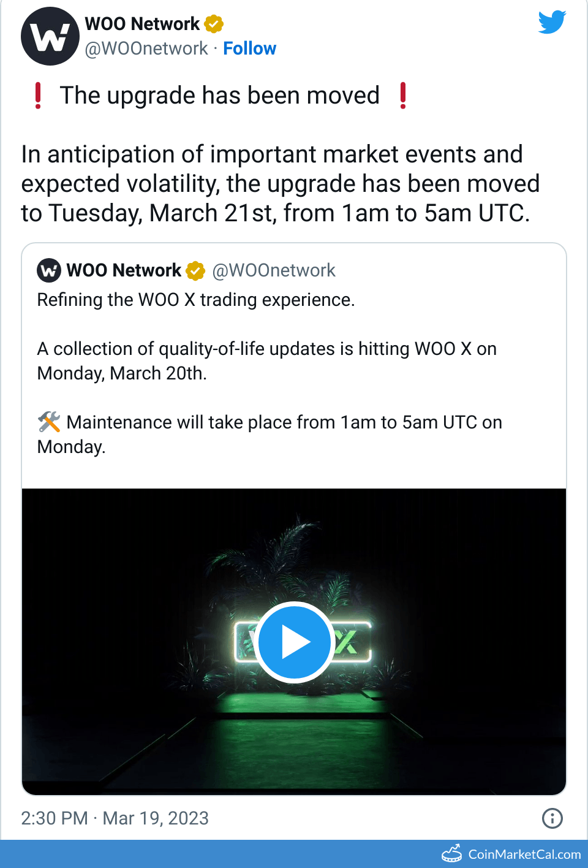Click the hammer and wrench emoji

49,422
